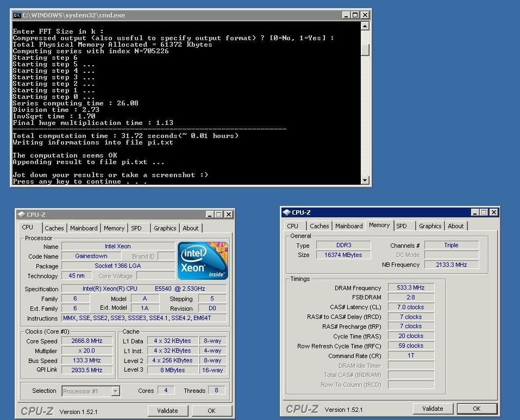Click the Core Speed 2666.8 MHz value

point(87,341)
